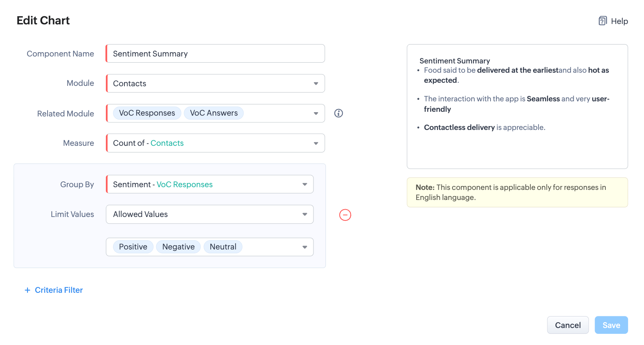
Task: Click the Related Module info icon
Action: click(339, 113)
